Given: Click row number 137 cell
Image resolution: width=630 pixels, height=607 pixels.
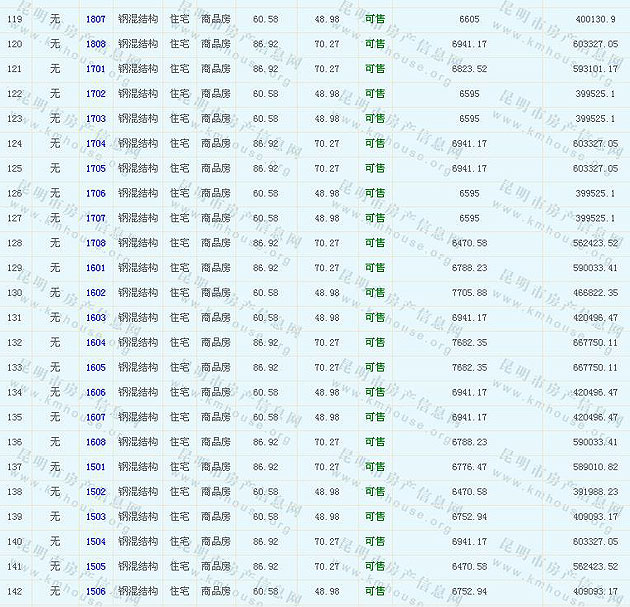Looking at the screenshot, I should pyautogui.click(x=14, y=467).
